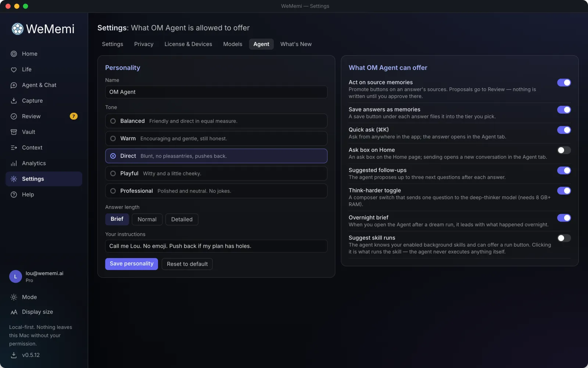Disable the Overnight brief toggle

click(x=564, y=218)
